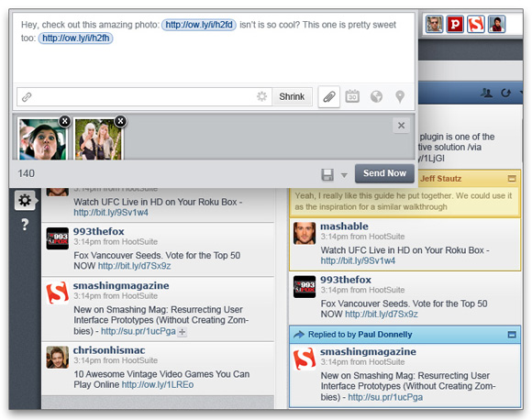
Task: Click the globe targeting icon
Action: coord(376,97)
